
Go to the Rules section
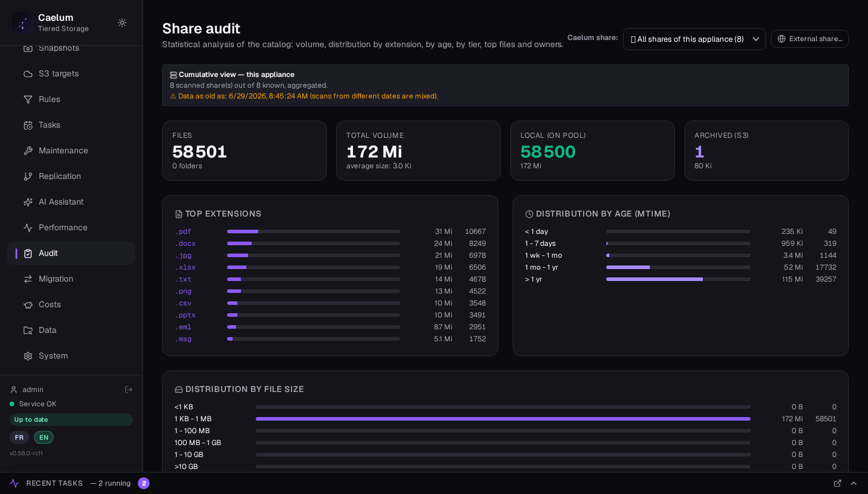coord(72,99)
